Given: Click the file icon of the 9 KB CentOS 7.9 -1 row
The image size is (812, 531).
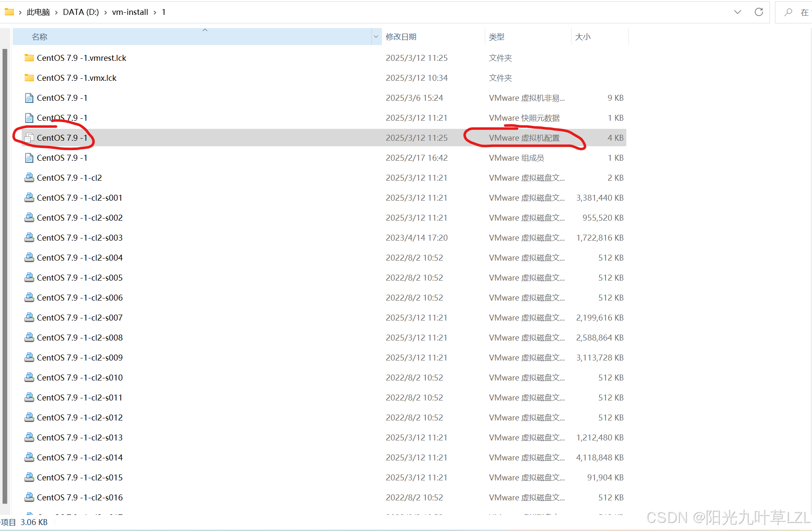Looking at the screenshot, I should pyautogui.click(x=29, y=98).
